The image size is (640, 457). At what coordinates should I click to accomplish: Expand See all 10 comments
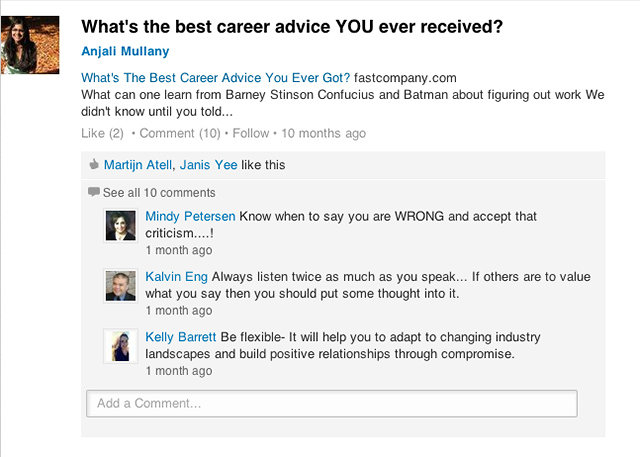pyautogui.click(x=159, y=193)
